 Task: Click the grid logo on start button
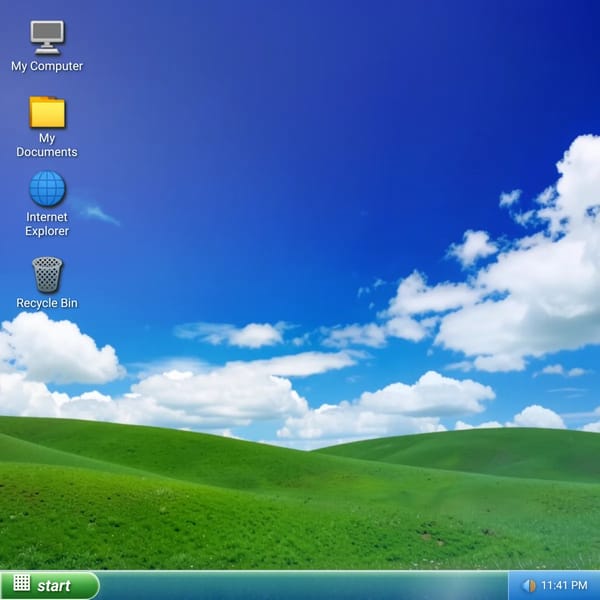[22, 583]
